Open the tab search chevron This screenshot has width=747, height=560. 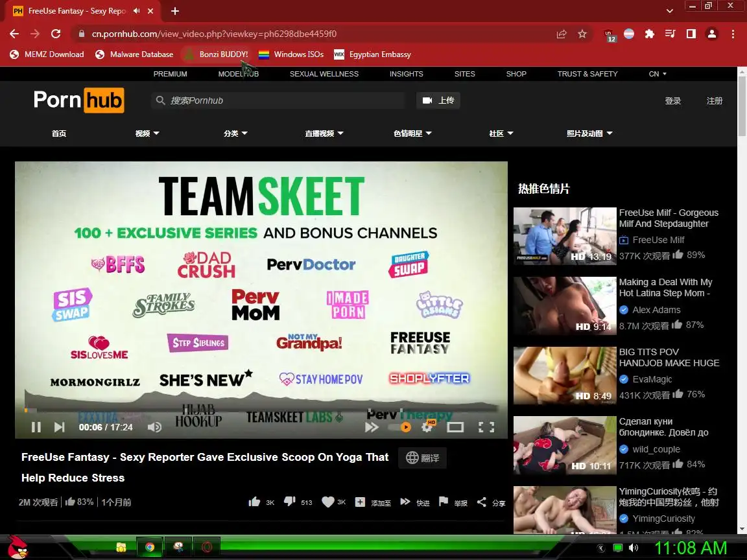pos(669,10)
